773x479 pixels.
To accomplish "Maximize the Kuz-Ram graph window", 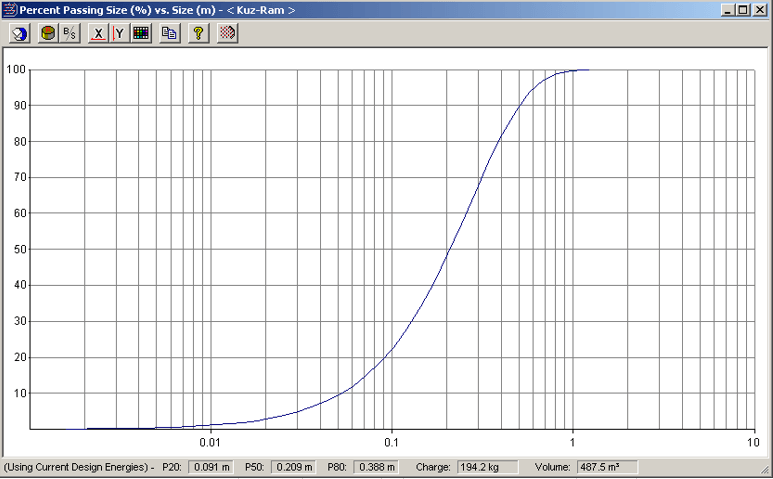I will click(742, 10).
